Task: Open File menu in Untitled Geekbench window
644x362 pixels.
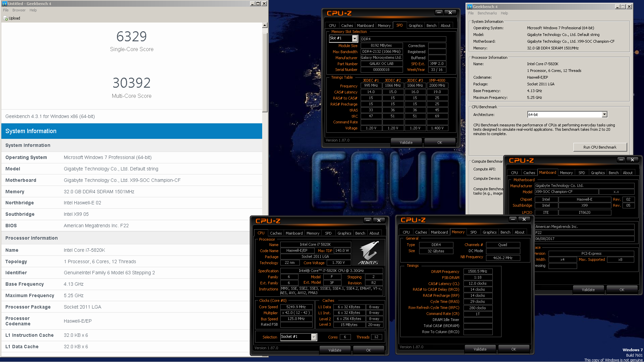Action: coord(6,10)
